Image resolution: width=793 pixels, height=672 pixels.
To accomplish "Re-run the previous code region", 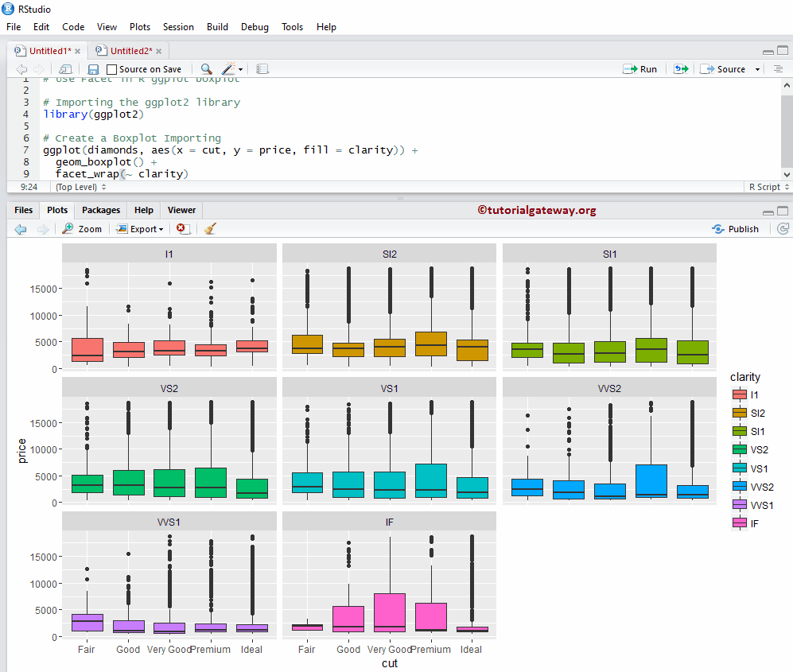I will [681, 69].
